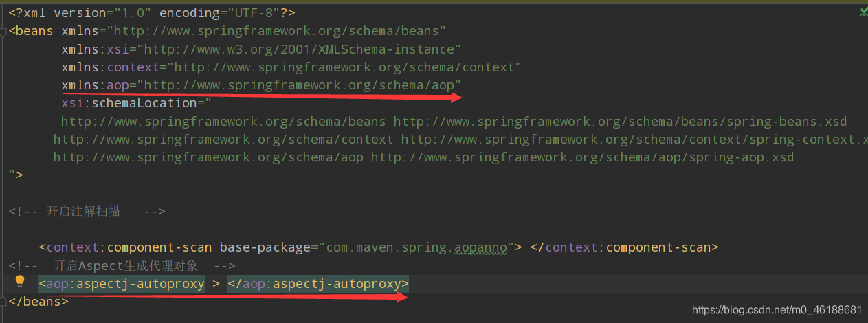Click the xmlns beans namespace URL
This screenshot has height=323, width=868.
[276, 31]
